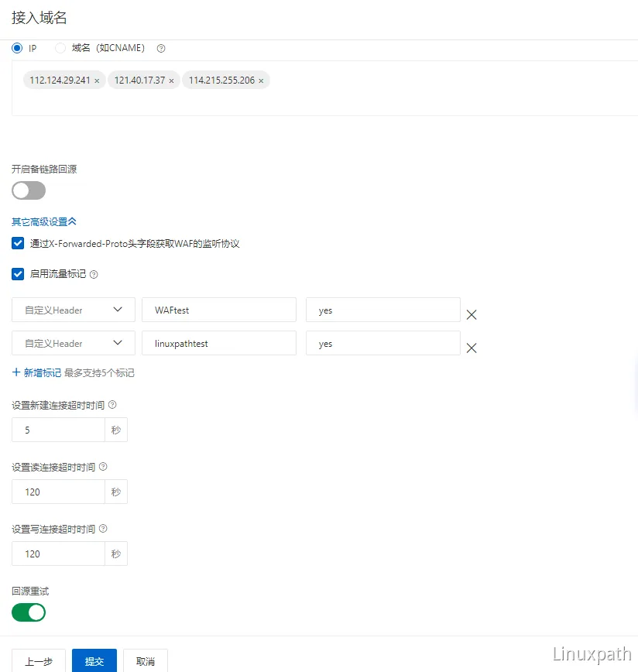Edit the WAFtest header name field
This screenshot has width=638, height=672.
(x=219, y=310)
